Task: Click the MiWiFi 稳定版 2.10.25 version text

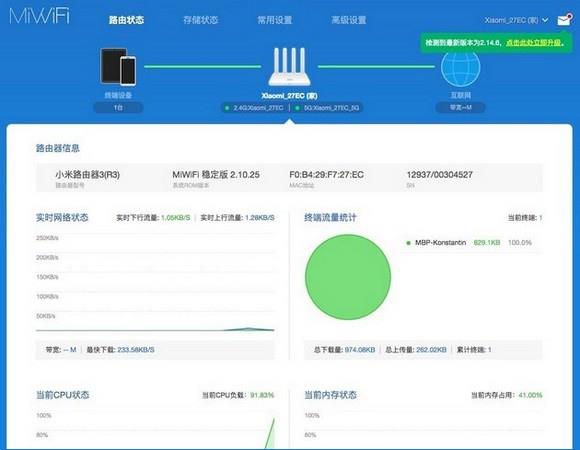Action: 216,175
